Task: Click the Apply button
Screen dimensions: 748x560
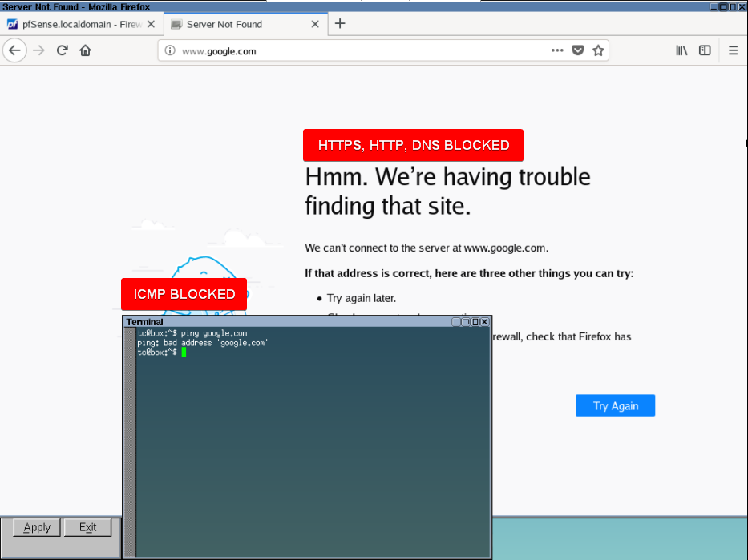Action: (x=37, y=527)
